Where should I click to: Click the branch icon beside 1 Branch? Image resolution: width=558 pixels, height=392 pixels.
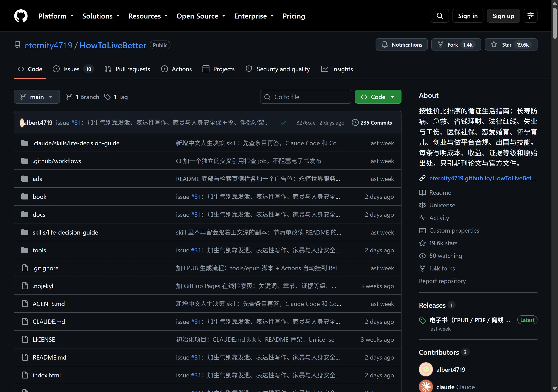click(x=69, y=97)
